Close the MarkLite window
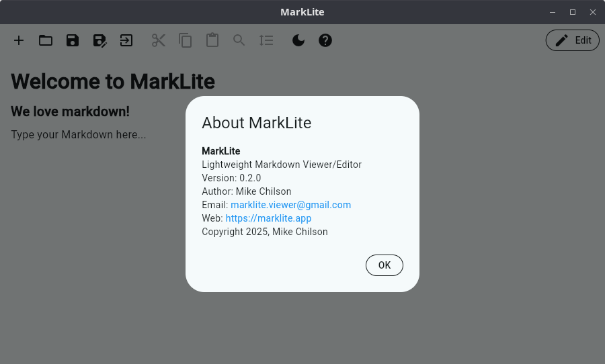Screen dimensions: 605x364 coord(592,12)
